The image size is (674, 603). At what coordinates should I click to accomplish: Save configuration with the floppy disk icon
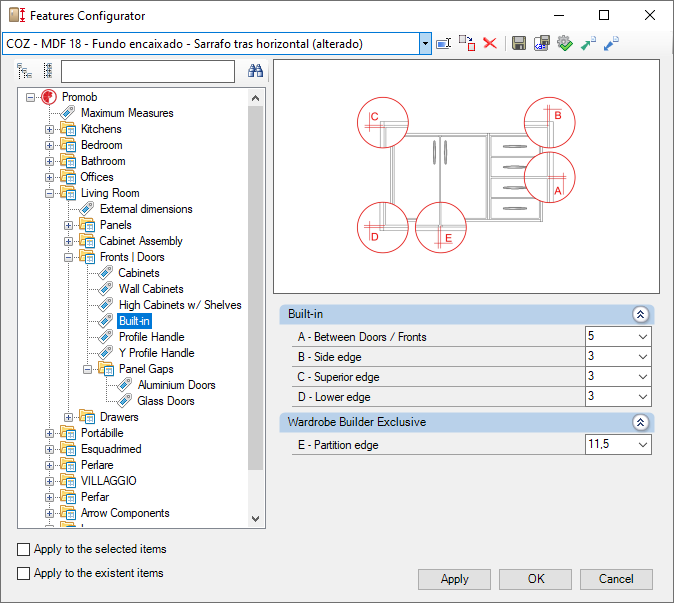[x=519, y=43]
